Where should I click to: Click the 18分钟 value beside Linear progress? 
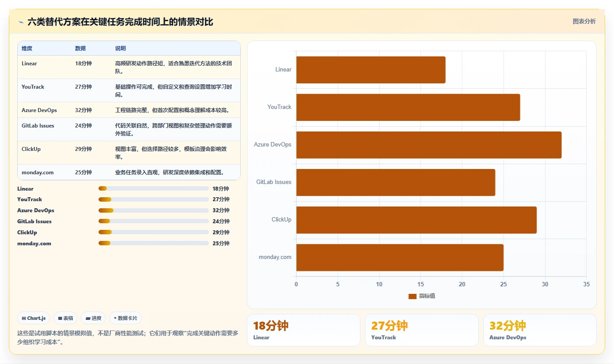coord(221,189)
